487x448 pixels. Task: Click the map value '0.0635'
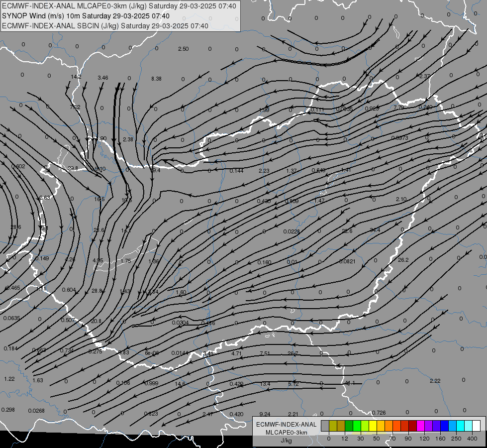click(11, 318)
